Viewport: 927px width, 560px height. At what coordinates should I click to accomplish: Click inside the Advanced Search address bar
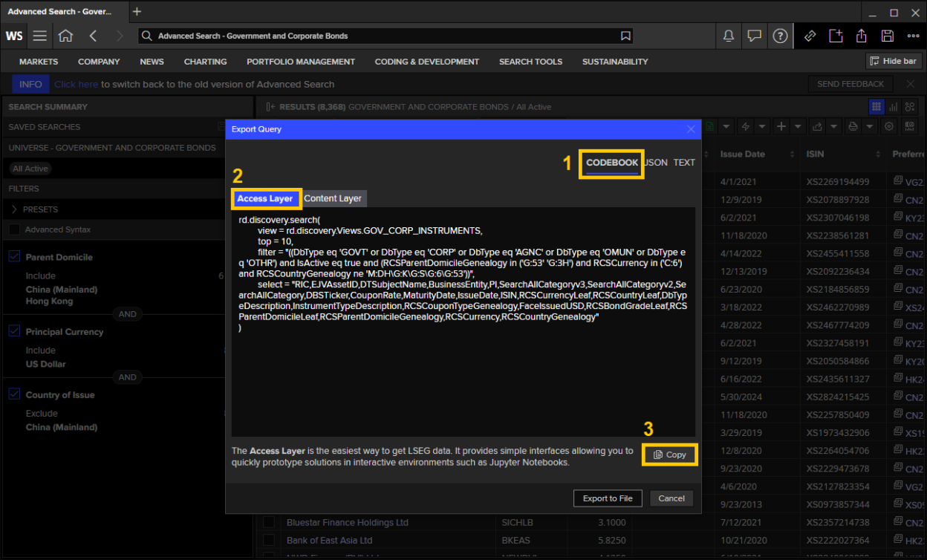point(371,36)
